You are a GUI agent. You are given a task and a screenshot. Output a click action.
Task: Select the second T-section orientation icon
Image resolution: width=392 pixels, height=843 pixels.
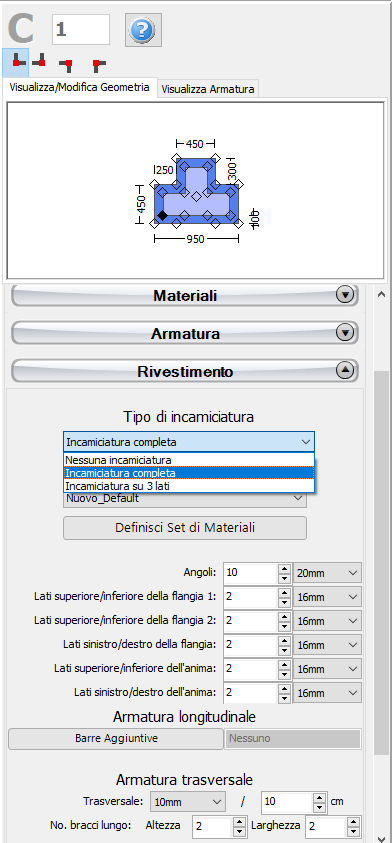tap(39, 62)
